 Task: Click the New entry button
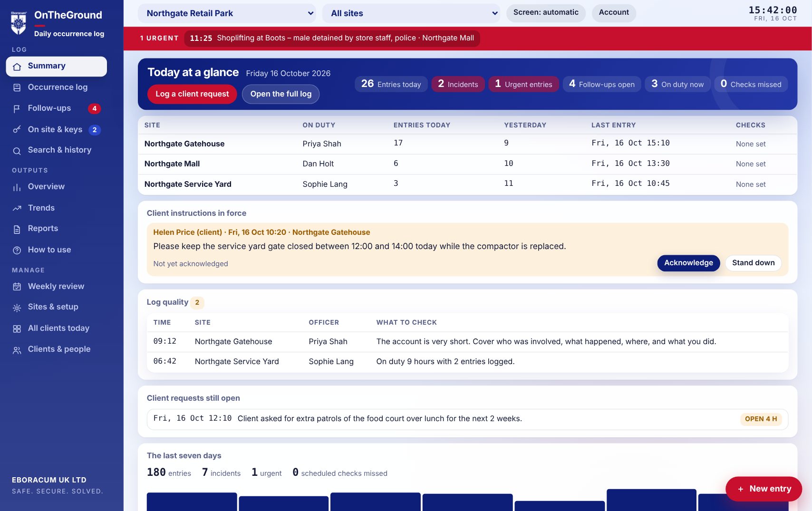(764, 489)
